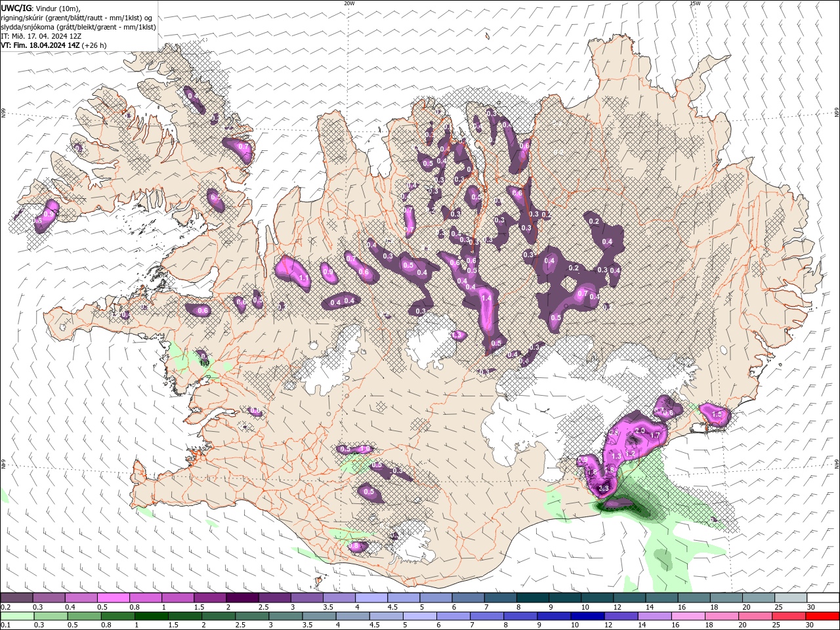Click the pale green 0.1 rain legend swatch

tap(17, 616)
